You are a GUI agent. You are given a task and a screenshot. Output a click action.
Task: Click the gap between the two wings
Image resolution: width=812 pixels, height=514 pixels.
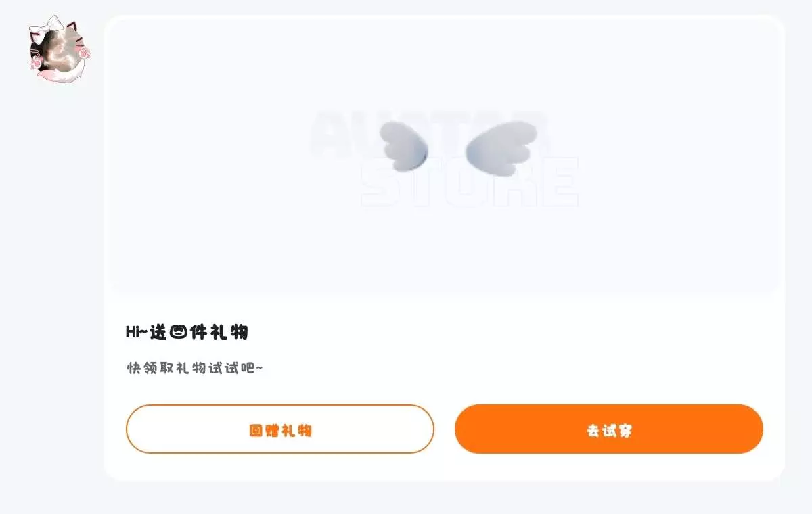click(x=447, y=146)
